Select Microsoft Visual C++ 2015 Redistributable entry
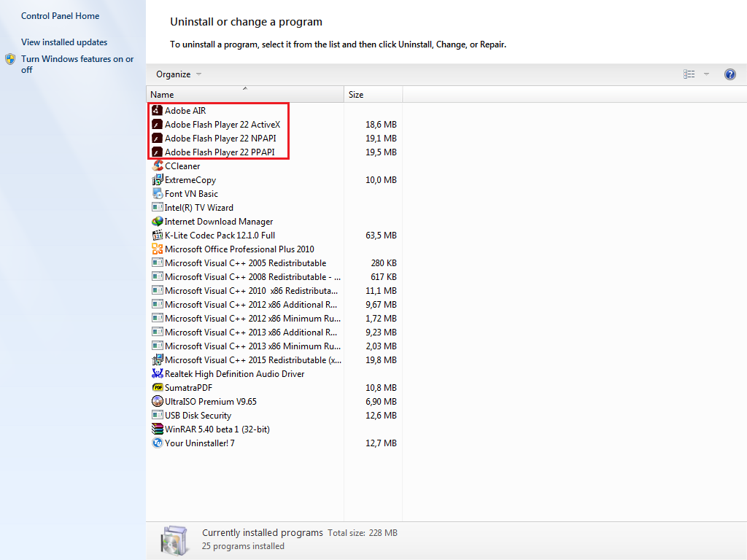 (x=253, y=360)
